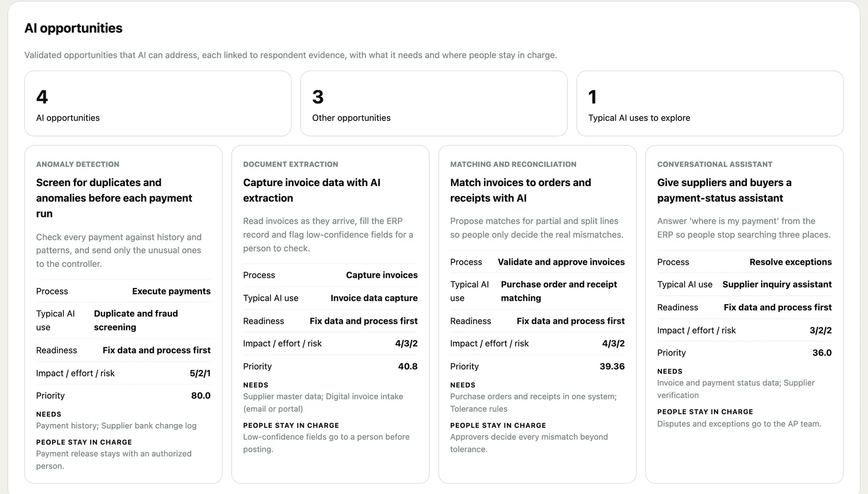Click the 'where is my payment' card description
Screen dimensions: 868x494
click(x=744, y=228)
